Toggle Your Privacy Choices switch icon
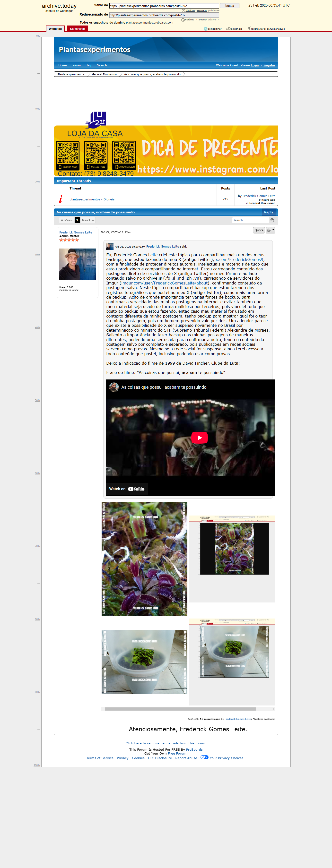The width and height of the screenshot is (332, 868). (204, 757)
